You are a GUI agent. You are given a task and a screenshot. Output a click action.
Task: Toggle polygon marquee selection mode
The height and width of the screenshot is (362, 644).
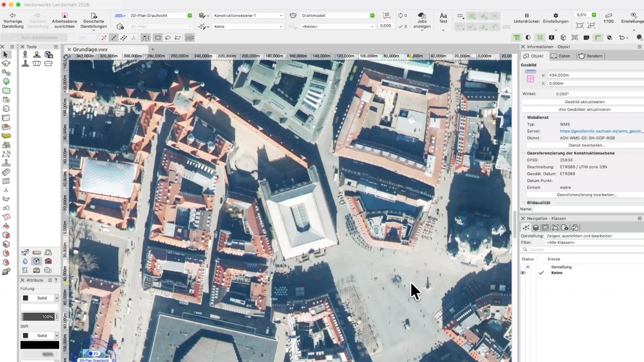pyautogui.click(x=179, y=38)
